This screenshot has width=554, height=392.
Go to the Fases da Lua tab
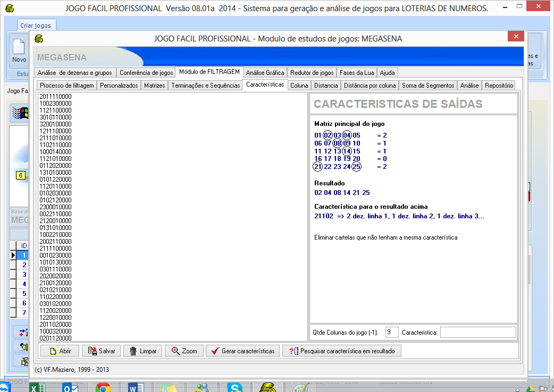(x=358, y=73)
